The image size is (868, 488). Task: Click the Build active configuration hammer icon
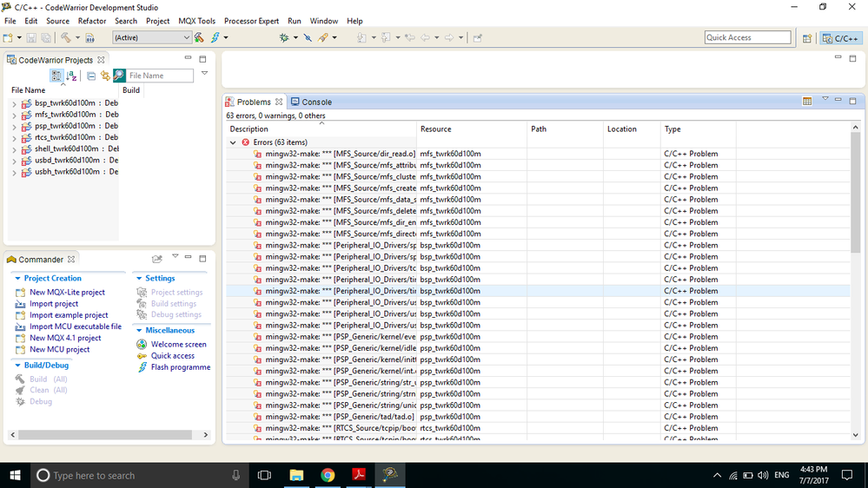pyautogui.click(x=199, y=37)
